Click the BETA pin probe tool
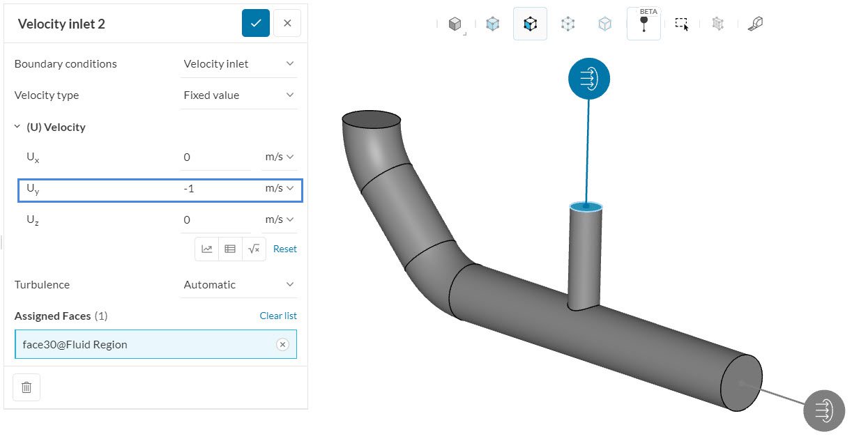The image size is (868, 441). (x=643, y=24)
